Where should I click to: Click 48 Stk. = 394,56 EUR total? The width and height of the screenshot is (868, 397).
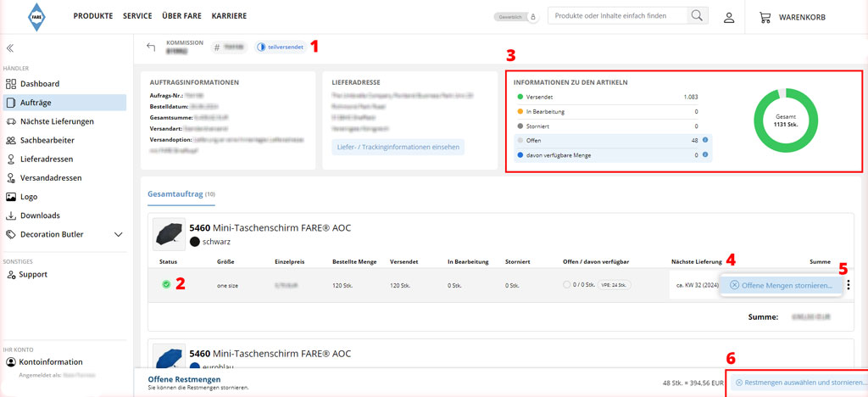(692, 383)
